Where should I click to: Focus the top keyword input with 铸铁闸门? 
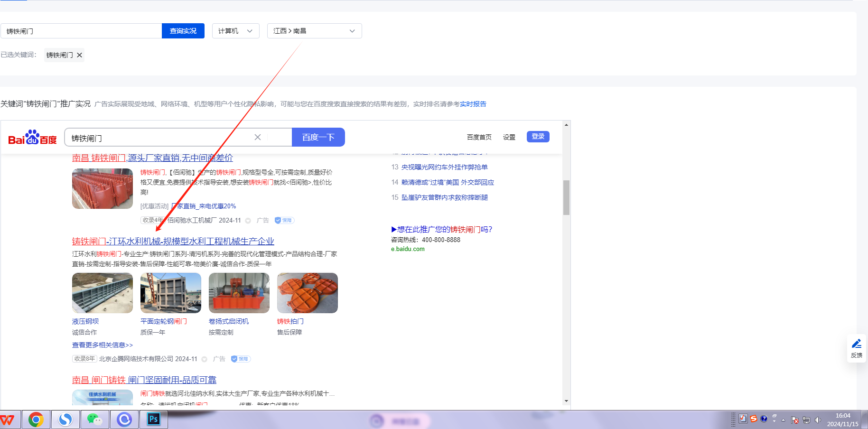81,31
